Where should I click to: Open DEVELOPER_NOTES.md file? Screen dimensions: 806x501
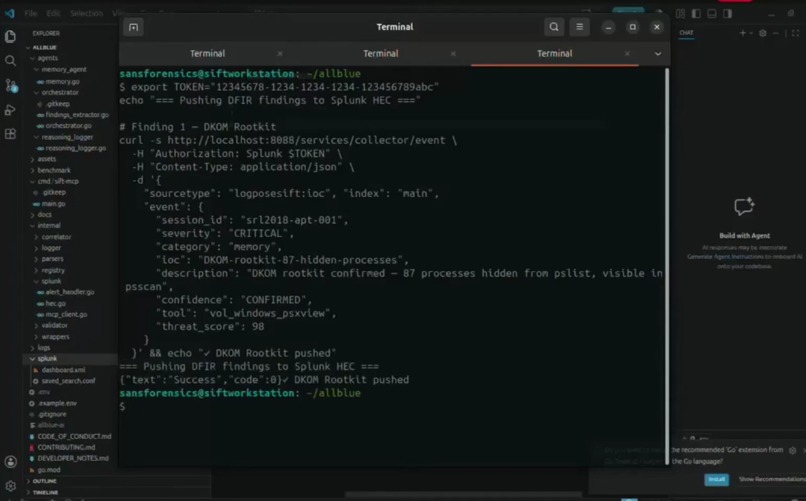72,458
